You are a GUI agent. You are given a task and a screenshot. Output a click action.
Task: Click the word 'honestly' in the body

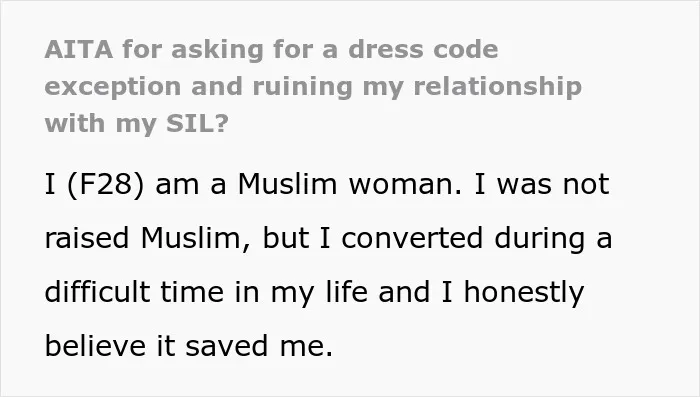(x=524, y=293)
